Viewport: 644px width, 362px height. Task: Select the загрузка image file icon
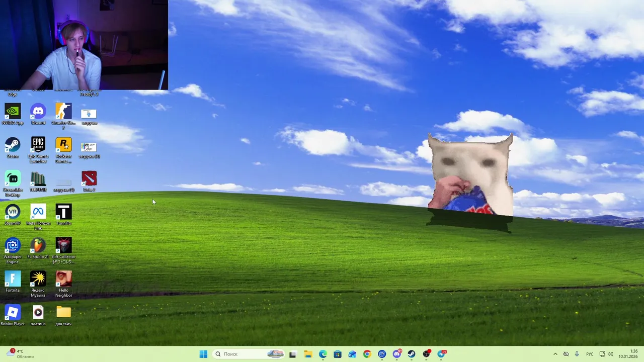[x=89, y=117]
